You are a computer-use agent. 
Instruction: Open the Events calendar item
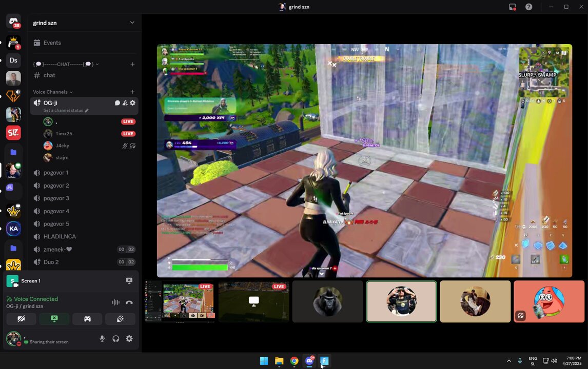(x=84, y=43)
